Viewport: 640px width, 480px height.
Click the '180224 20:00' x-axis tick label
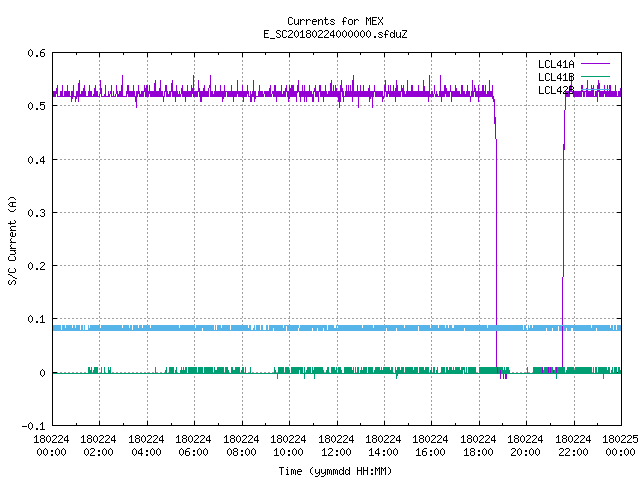click(525, 446)
